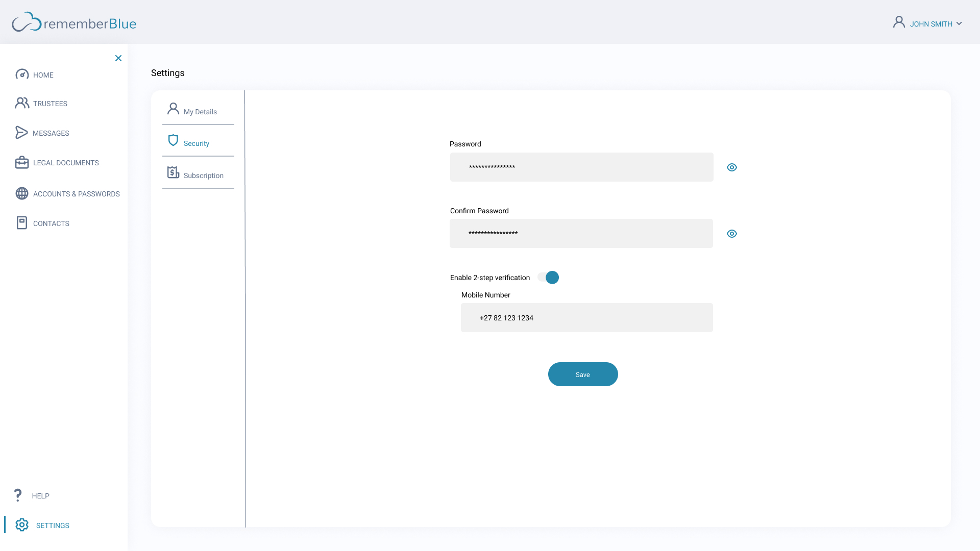Click the Messages paper plane icon
This screenshot has height=551, width=980.
21,133
